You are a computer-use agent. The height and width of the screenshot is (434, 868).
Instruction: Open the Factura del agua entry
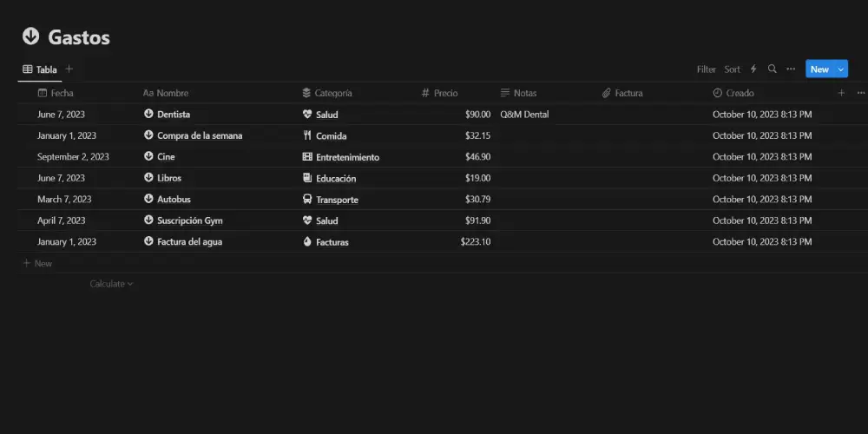(189, 242)
